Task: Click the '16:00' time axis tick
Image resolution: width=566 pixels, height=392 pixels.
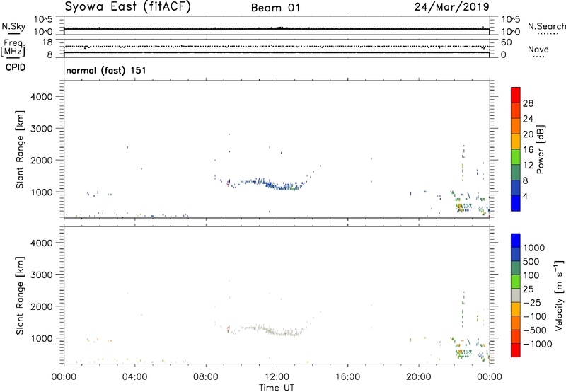Action: (x=347, y=377)
